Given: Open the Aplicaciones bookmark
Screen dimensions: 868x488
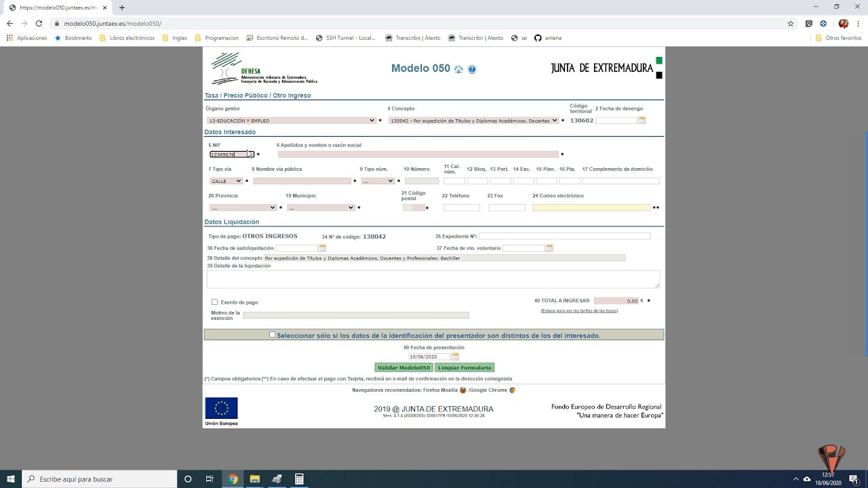Looking at the screenshot, I should [x=27, y=38].
